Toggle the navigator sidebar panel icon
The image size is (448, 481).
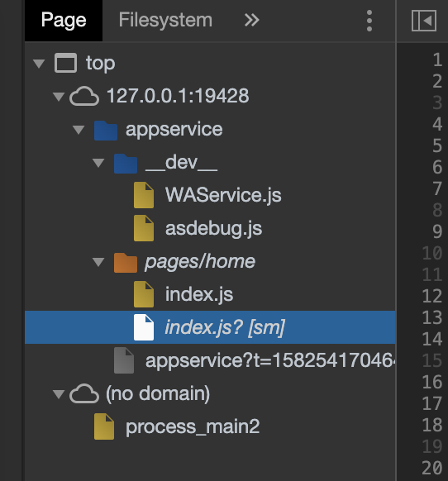pyautogui.click(x=424, y=21)
